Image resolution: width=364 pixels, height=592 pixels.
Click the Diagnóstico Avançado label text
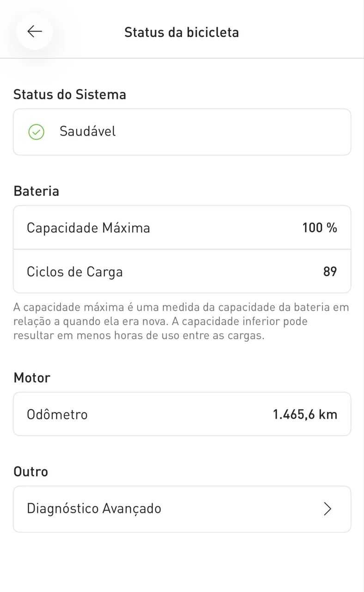point(94,509)
